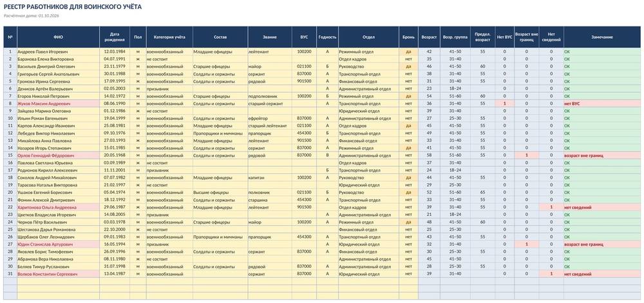Click the rank cell 'старший сержант'
The width and height of the screenshot is (644, 303).
[270, 104]
